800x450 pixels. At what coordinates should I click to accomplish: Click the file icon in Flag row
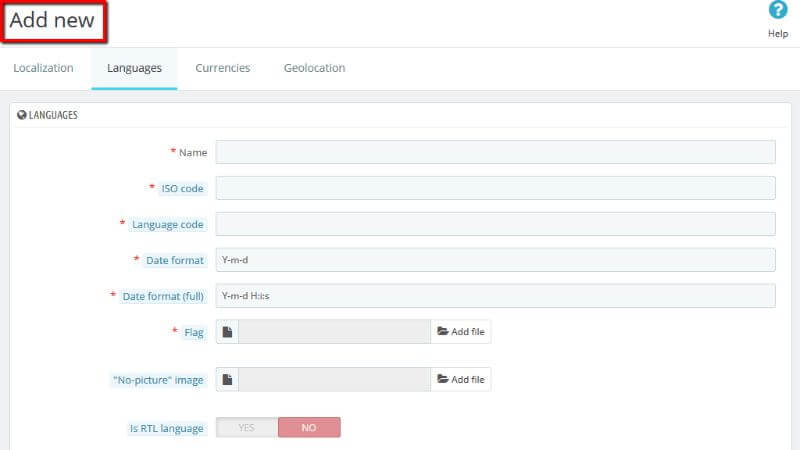[x=227, y=332]
